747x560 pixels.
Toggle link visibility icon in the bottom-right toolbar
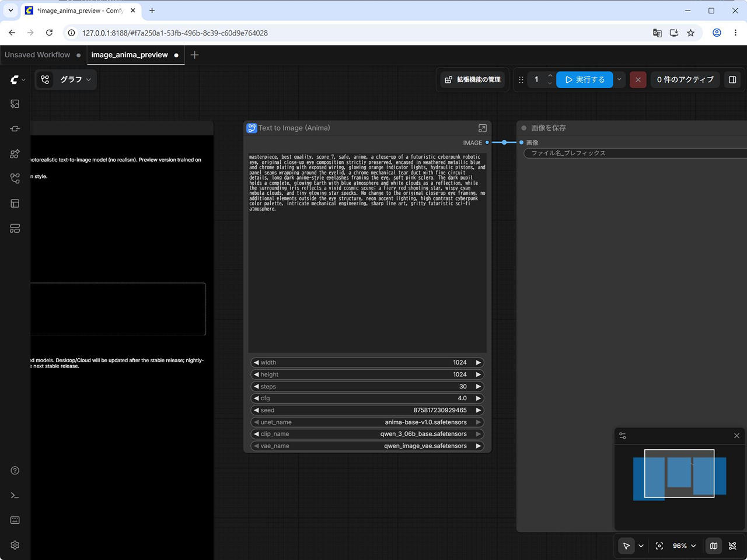[732, 546]
